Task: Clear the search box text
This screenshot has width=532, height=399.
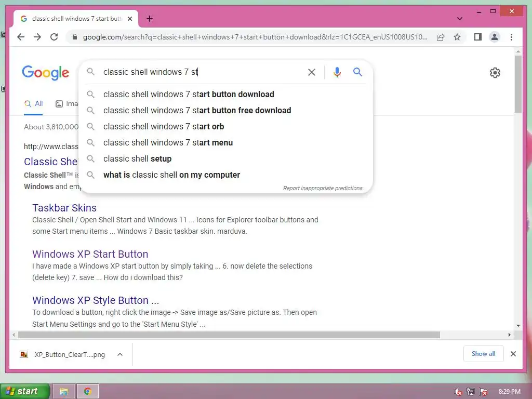Action: pos(312,72)
